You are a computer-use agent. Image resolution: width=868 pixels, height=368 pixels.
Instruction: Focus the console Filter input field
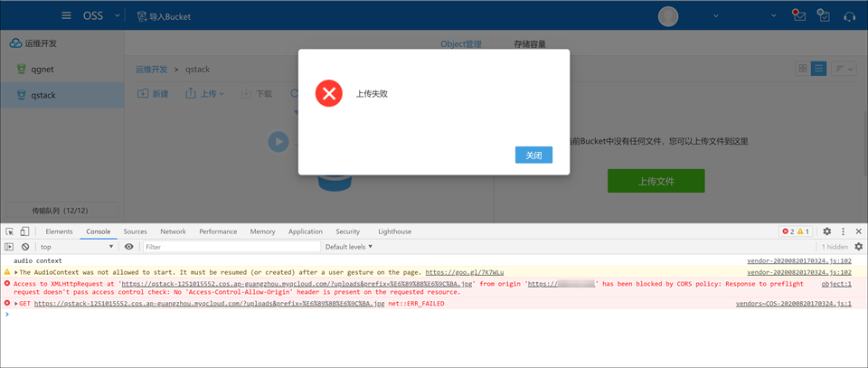click(232, 247)
